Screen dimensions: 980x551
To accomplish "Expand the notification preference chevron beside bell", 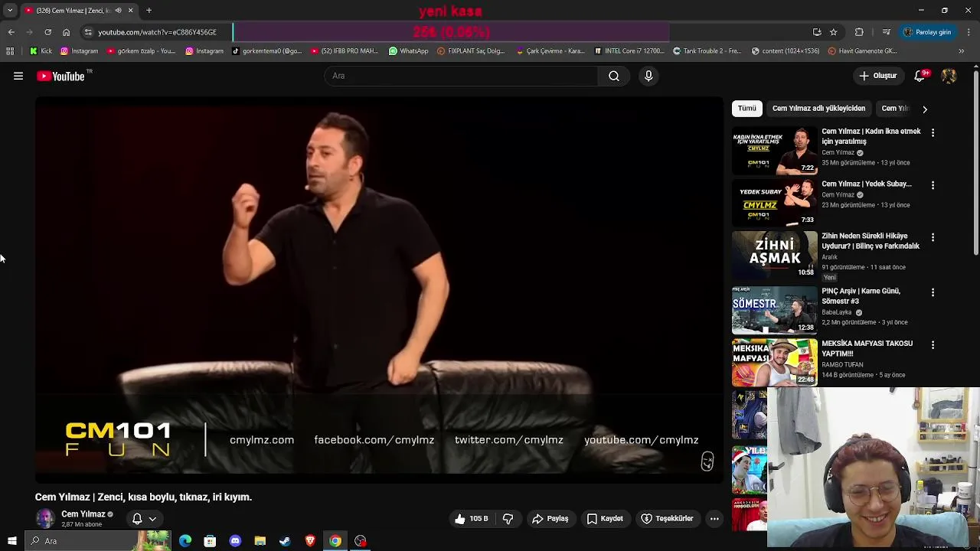I will click(x=152, y=519).
